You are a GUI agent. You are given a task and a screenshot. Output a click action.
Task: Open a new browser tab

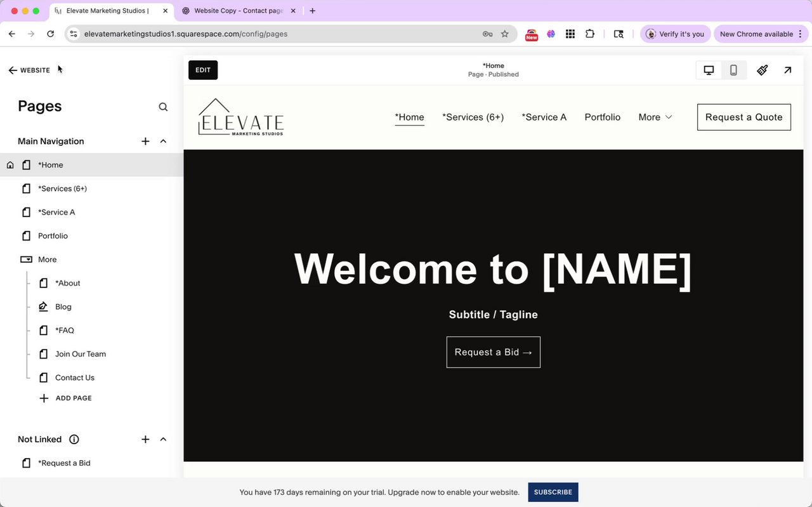point(312,11)
